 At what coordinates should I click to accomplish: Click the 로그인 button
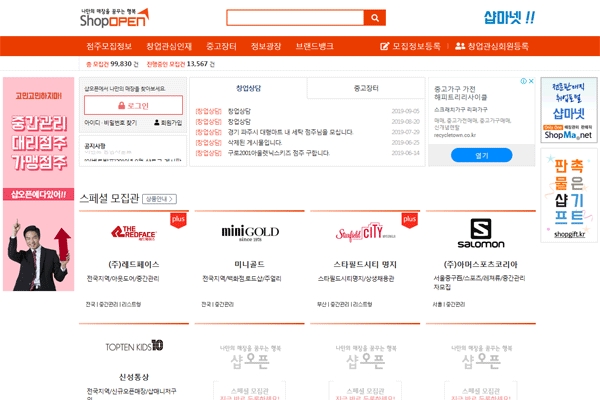click(x=133, y=105)
